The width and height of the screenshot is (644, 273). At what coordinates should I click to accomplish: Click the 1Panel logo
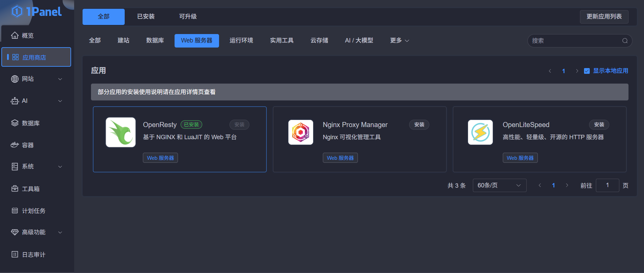point(37,11)
